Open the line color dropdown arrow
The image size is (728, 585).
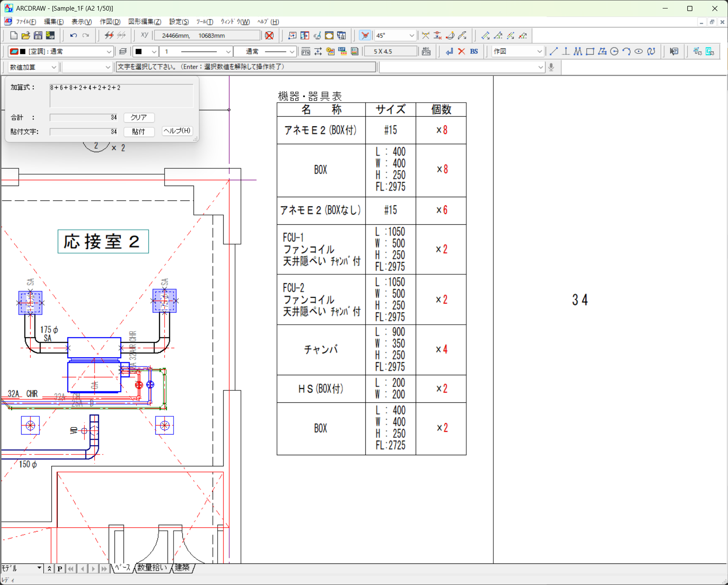[x=154, y=51]
